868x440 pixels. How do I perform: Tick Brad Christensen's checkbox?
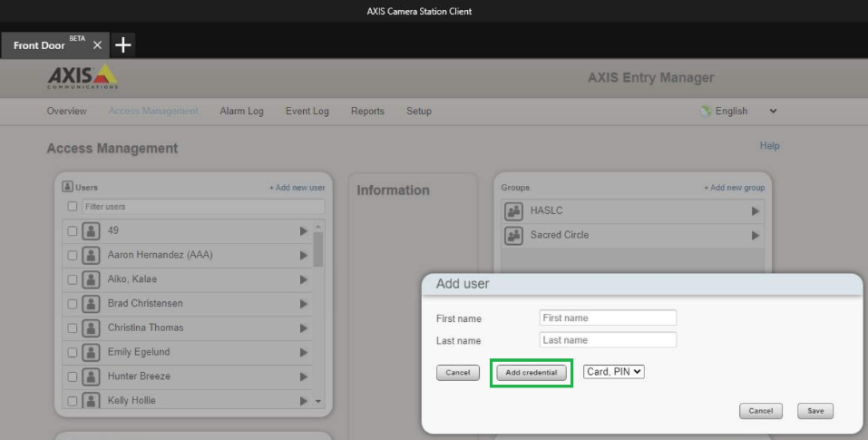[72, 304]
